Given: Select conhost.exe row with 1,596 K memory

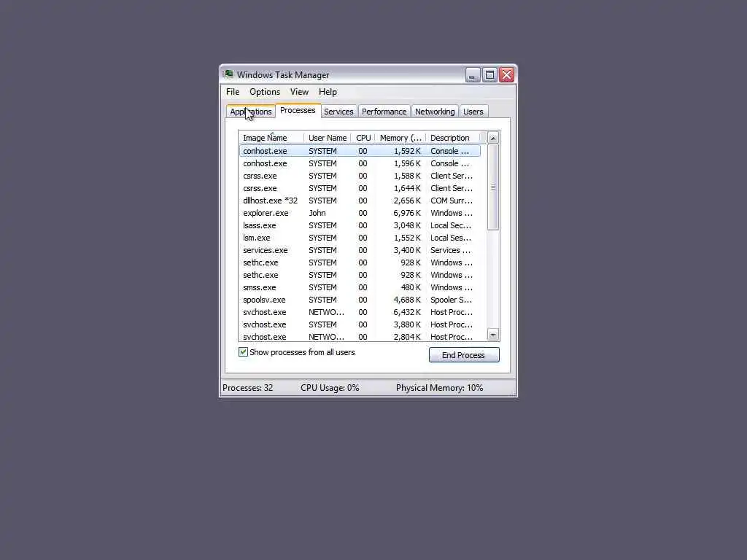Looking at the screenshot, I should tap(360, 163).
